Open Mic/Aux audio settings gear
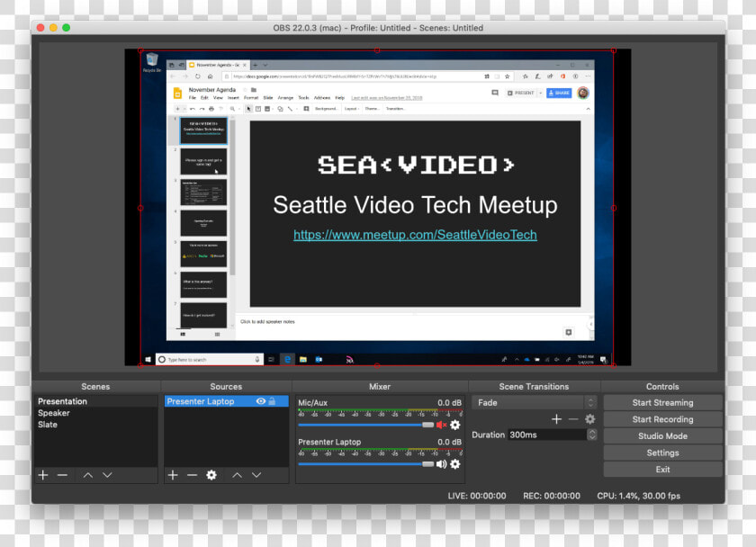The height and width of the screenshot is (547, 756). 454,425
